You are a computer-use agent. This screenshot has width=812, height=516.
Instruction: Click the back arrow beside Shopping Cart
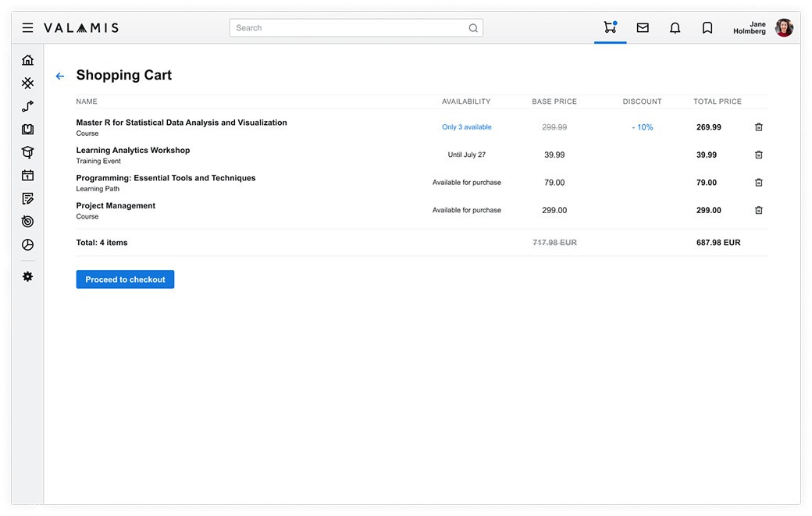pos(60,76)
